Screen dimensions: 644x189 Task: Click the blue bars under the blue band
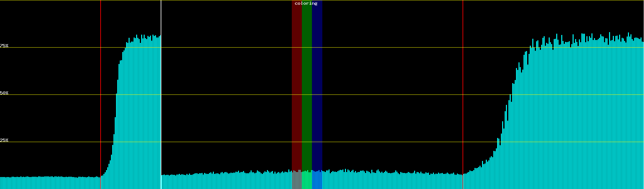[317, 180]
